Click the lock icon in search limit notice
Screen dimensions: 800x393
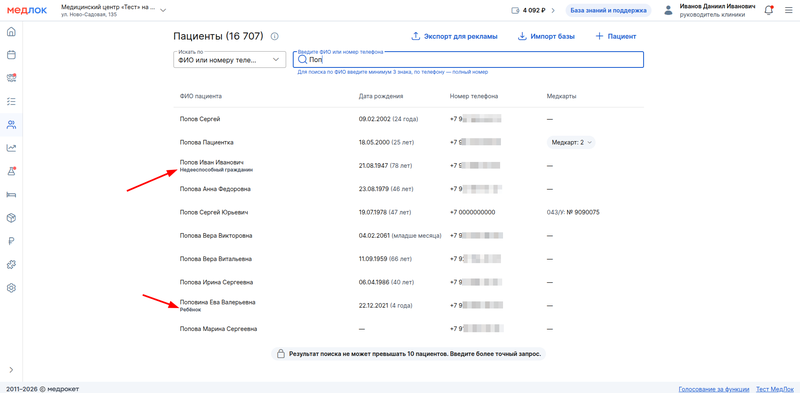point(280,353)
